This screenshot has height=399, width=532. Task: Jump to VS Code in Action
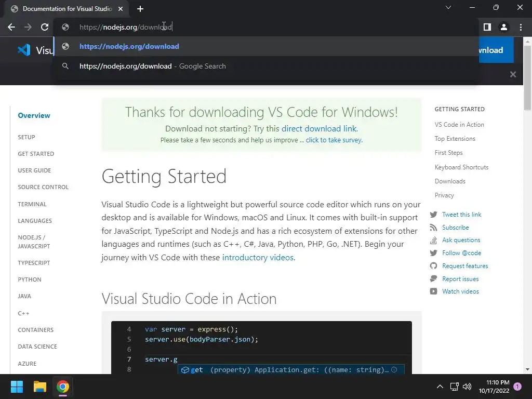(459, 125)
